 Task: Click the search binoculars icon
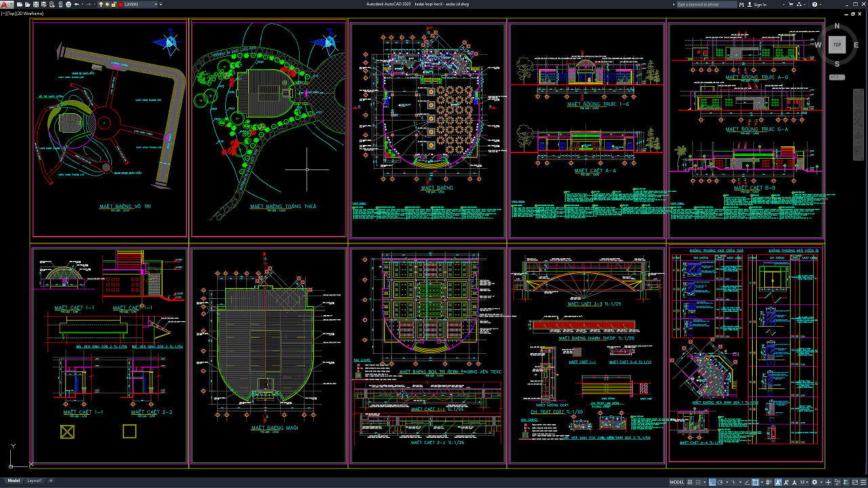click(741, 4)
